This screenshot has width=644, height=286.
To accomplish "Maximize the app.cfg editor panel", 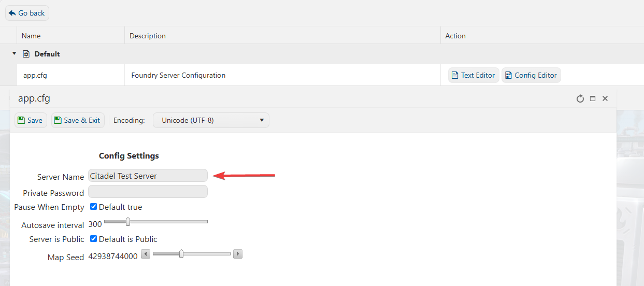I will pos(593,98).
